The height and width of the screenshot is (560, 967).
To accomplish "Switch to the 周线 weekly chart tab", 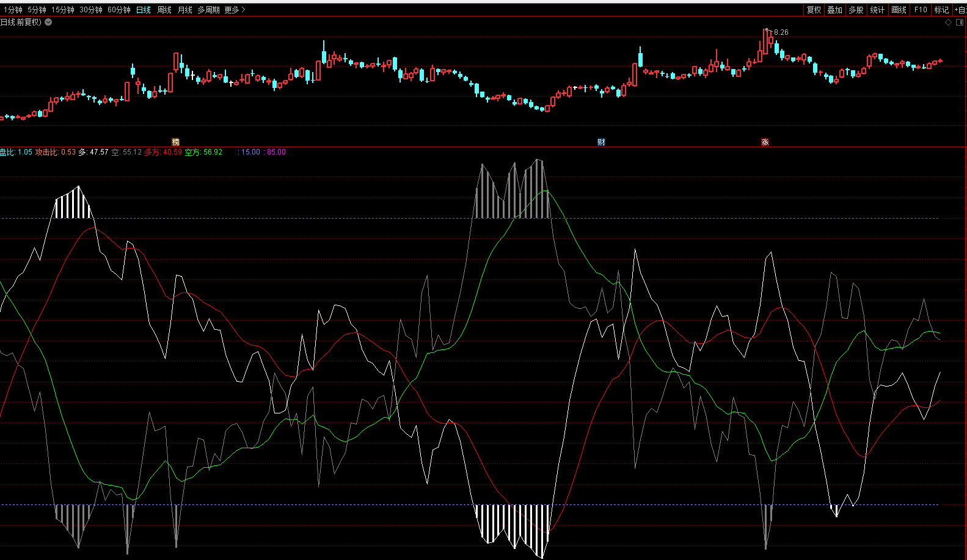I will [164, 10].
